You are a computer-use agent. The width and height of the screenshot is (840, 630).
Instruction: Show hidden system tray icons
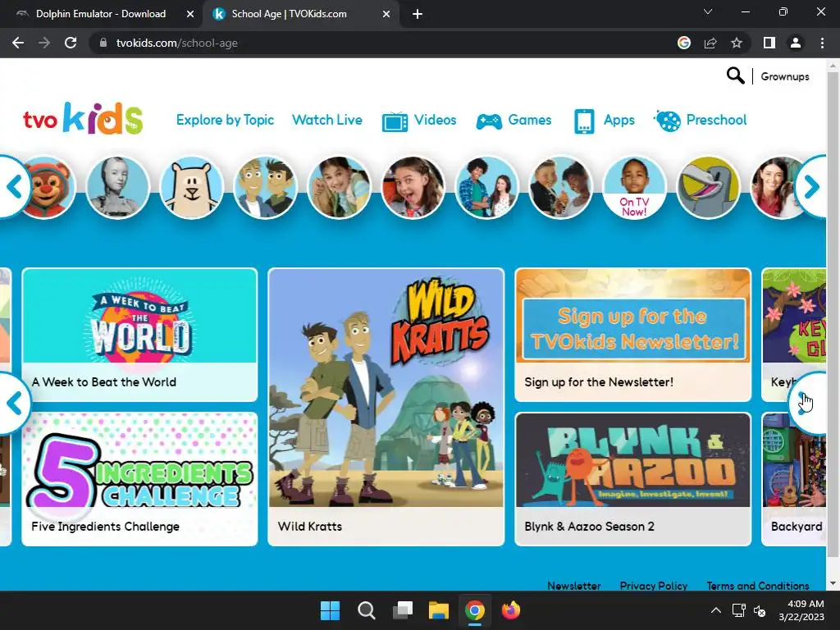(715, 610)
